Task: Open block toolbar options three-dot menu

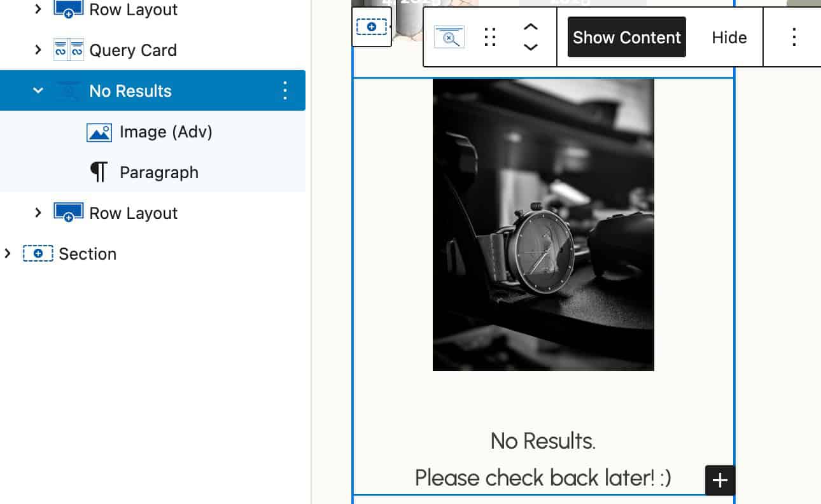Action: point(794,38)
